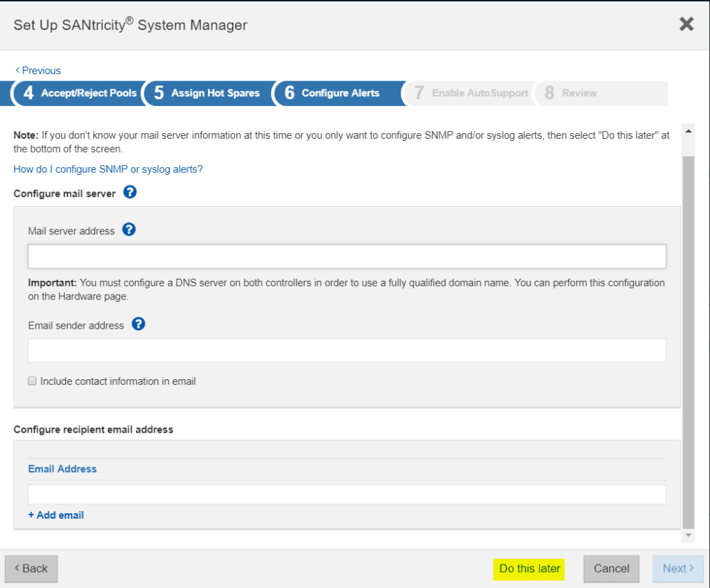The width and height of the screenshot is (710, 588).
Task: Toggle contact info inclusion for alert emails
Action: pyautogui.click(x=32, y=381)
